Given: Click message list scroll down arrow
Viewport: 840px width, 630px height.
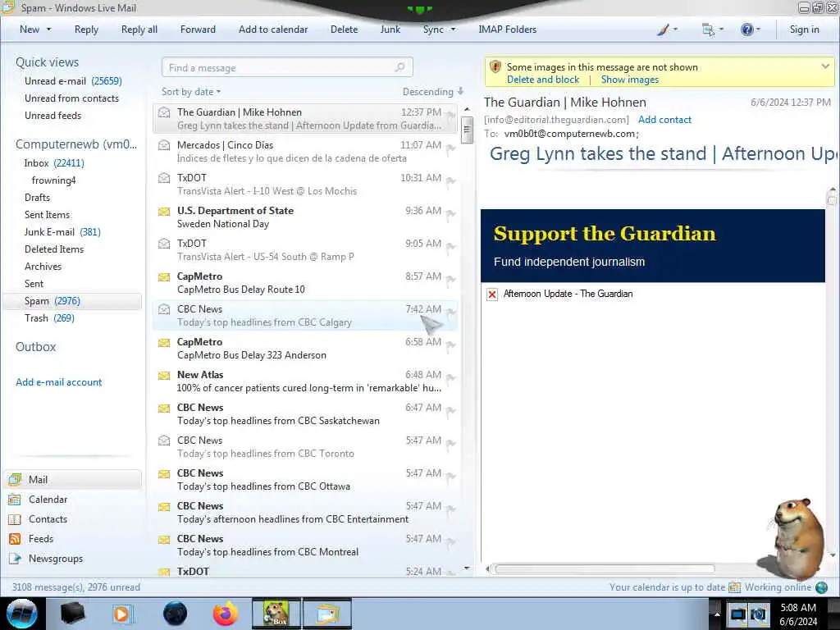Looking at the screenshot, I should 467,568.
